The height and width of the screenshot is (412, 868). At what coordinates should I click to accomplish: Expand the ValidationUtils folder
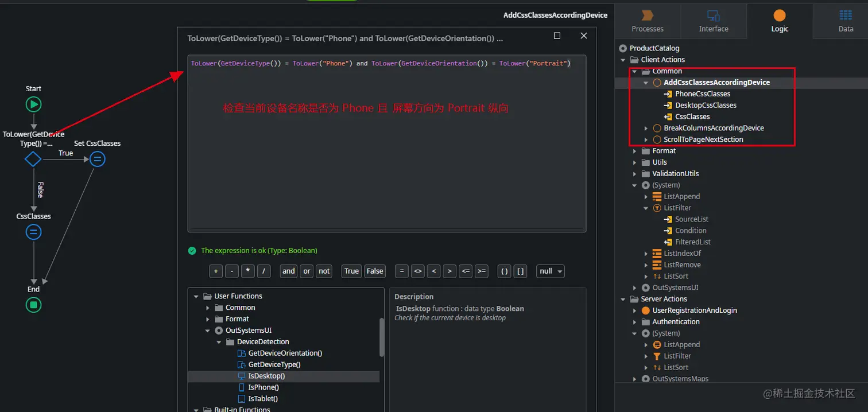pos(634,173)
